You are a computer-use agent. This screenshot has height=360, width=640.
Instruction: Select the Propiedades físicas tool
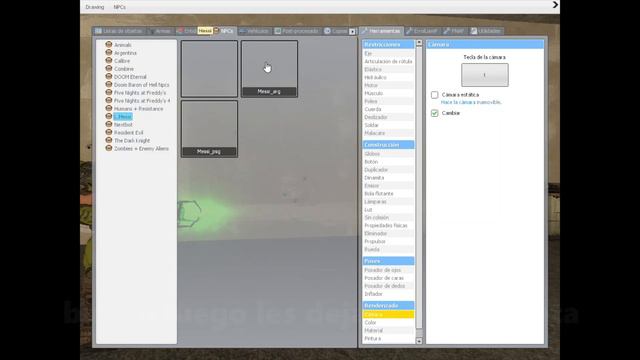click(388, 225)
